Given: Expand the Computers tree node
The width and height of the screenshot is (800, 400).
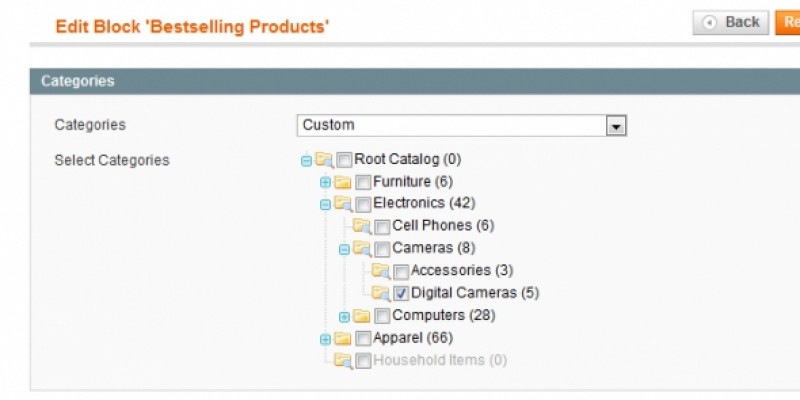Looking at the screenshot, I should pyautogui.click(x=344, y=317).
